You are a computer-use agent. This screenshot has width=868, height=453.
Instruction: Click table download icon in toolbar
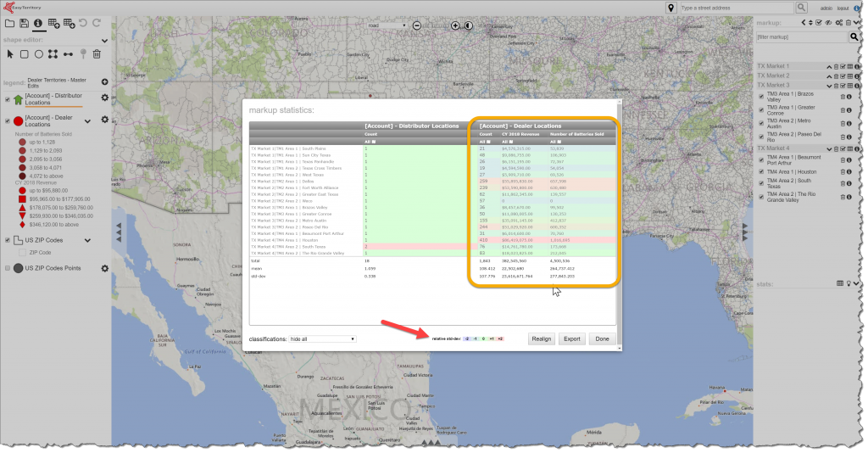70,23
